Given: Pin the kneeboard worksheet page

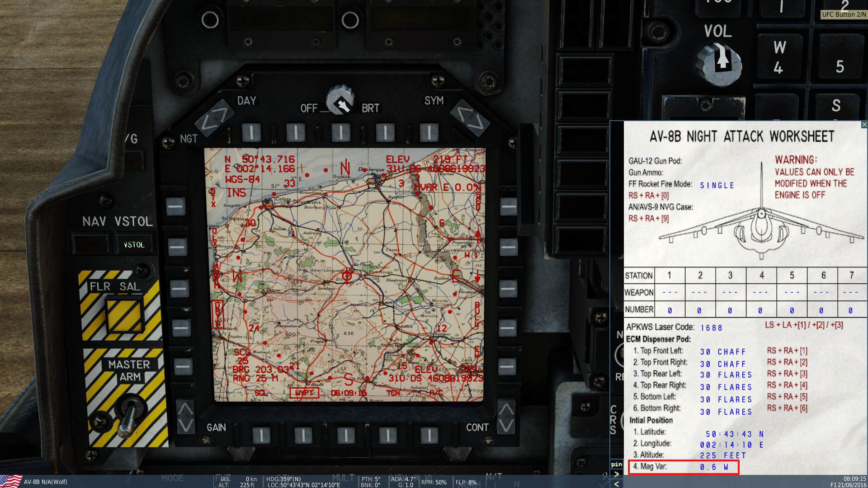Looking at the screenshot, I should (x=616, y=465).
